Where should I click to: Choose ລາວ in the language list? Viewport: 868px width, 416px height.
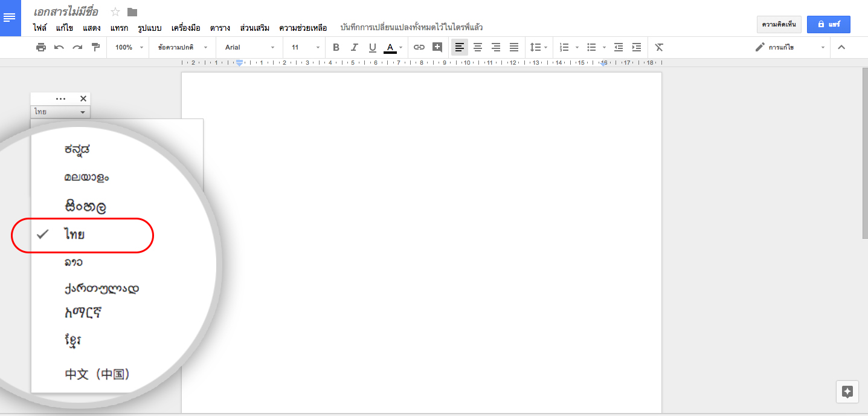(x=74, y=262)
